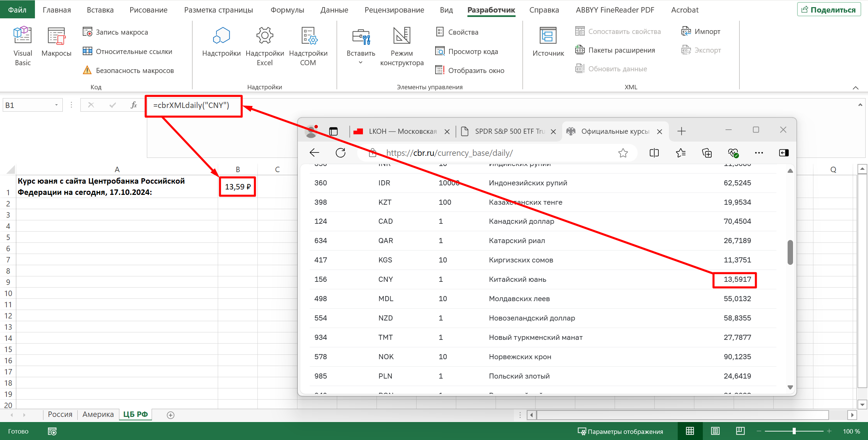
Task: Click the greyed Экспорт XML button
Action: 701,50
